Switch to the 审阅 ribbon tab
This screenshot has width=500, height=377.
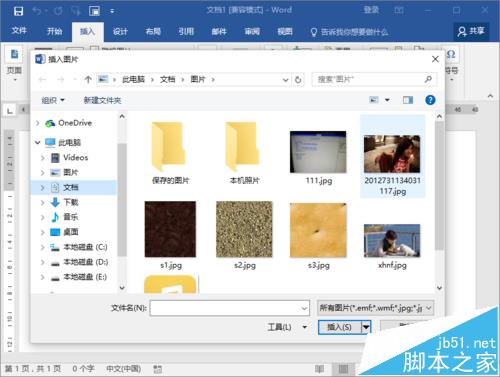252,31
